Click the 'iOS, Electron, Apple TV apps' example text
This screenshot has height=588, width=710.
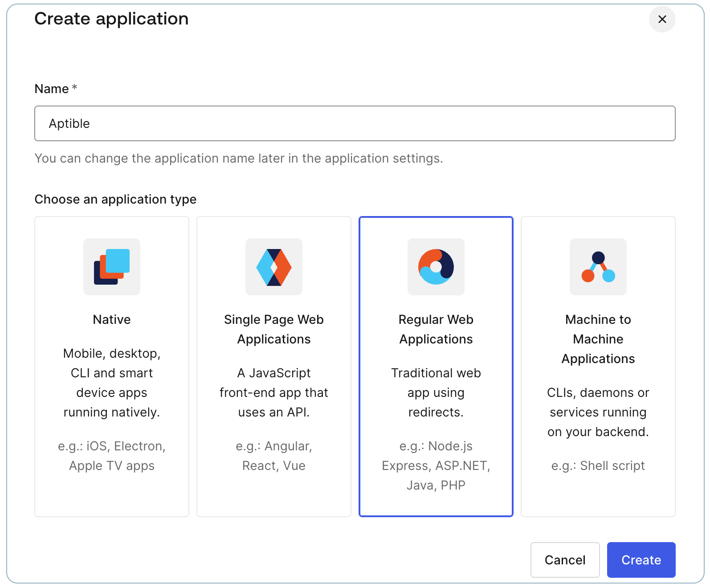coord(112,456)
